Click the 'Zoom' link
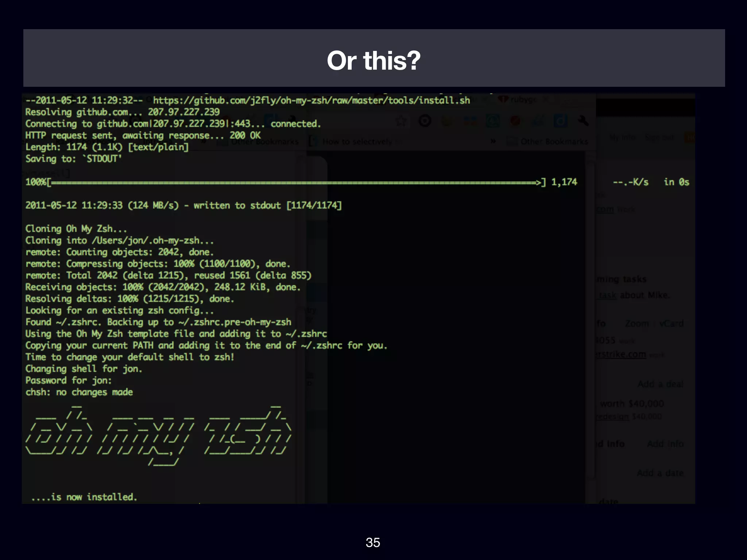The image size is (747, 560). (637, 323)
